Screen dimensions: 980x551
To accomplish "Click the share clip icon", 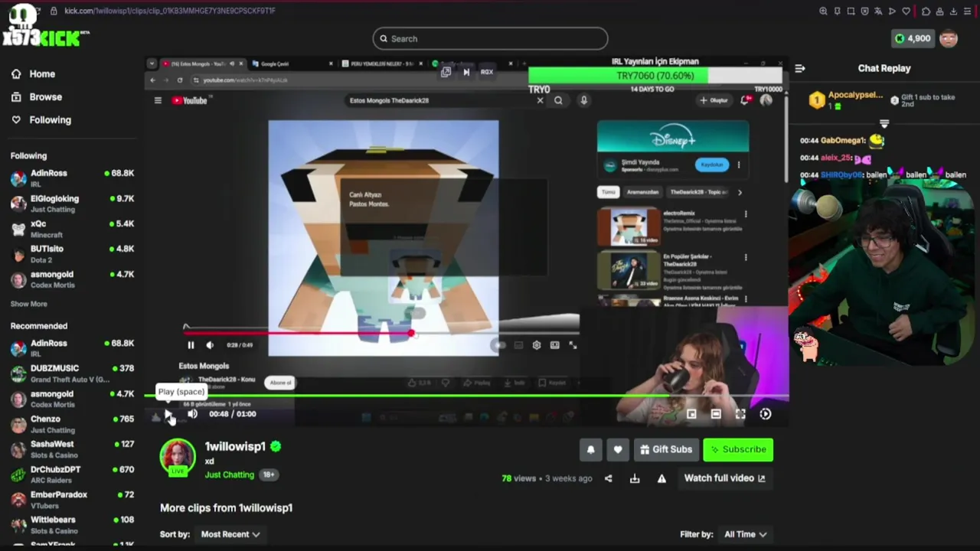I will [x=609, y=478].
